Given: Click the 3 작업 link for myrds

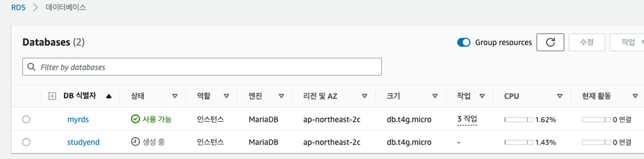Looking at the screenshot, I should coord(467,119).
